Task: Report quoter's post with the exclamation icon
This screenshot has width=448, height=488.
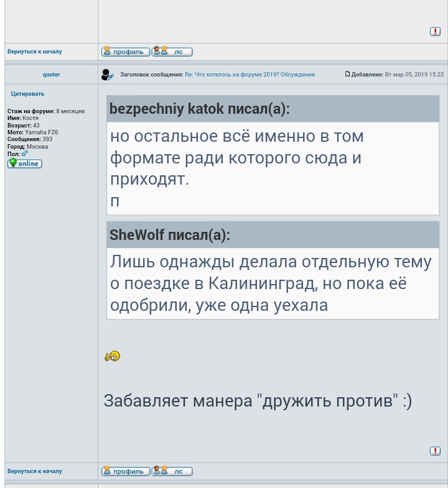Action: point(435,451)
